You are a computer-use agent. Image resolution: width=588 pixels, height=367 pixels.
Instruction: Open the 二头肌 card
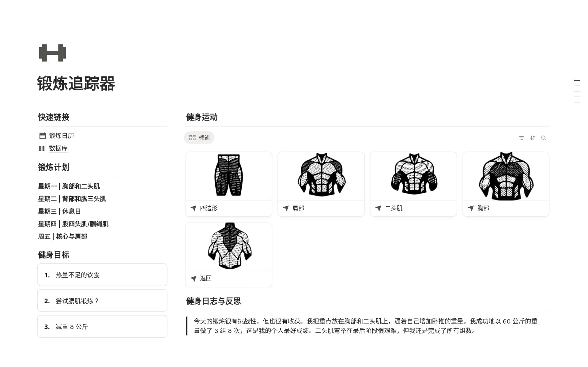click(x=413, y=184)
